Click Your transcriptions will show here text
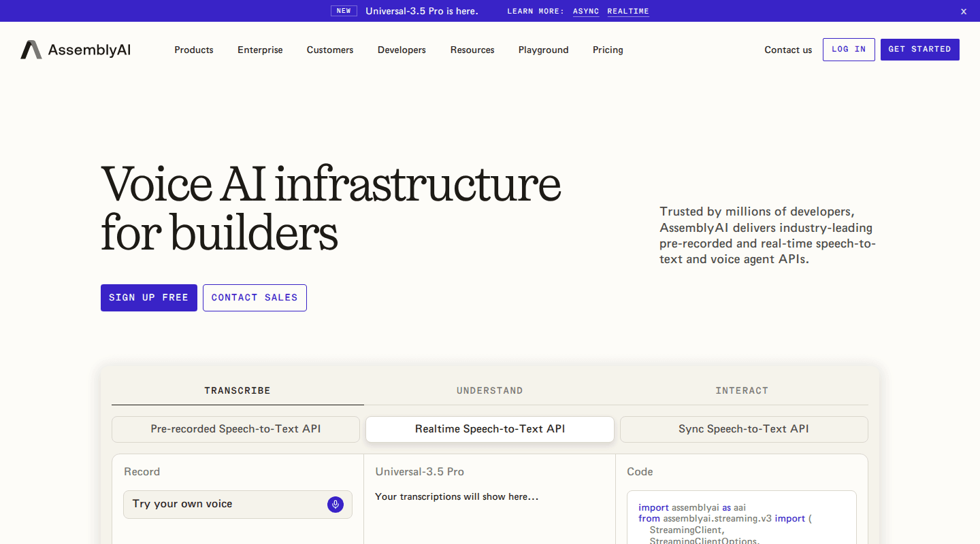The height and width of the screenshot is (544, 980). (x=457, y=497)
